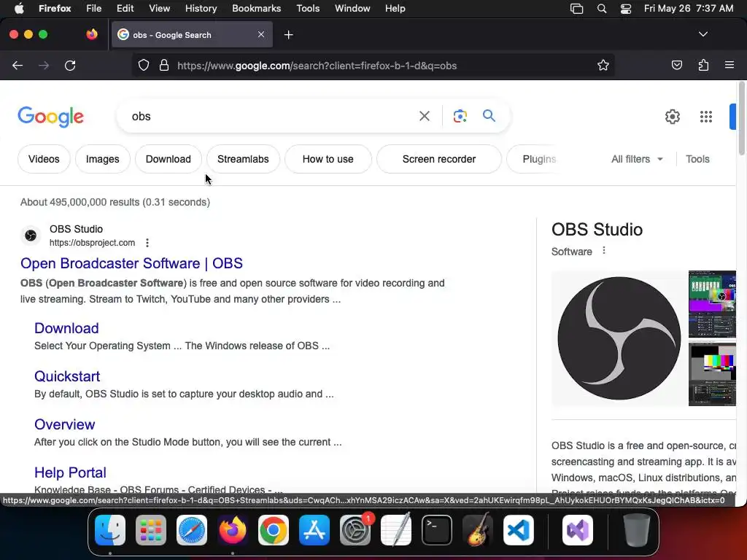The height and width of the screenshot is (560, 747).
Task: Bookmark this page with the star icon
Action: pos(603,65)
